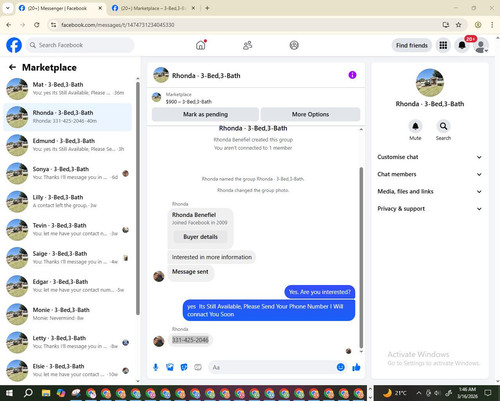Click the chat messages scrollbar
Image resolution: width=500 pixels, height=401 pixels.
[x=361, y=257]
